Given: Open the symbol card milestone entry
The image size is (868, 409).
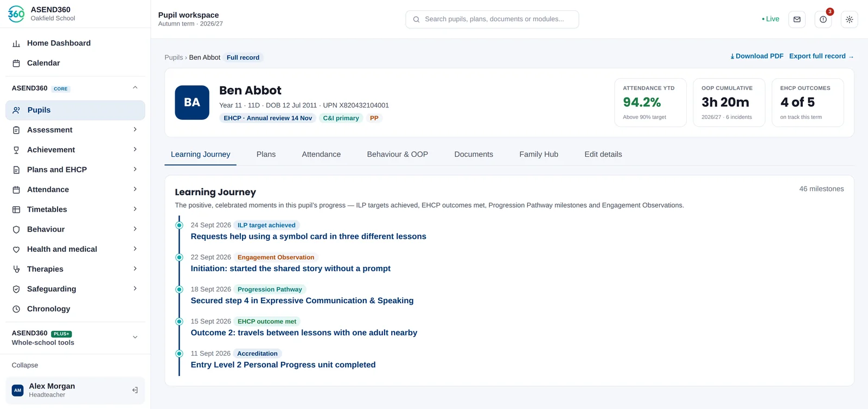Looking at the screenshot, I should tap(308, 237).
